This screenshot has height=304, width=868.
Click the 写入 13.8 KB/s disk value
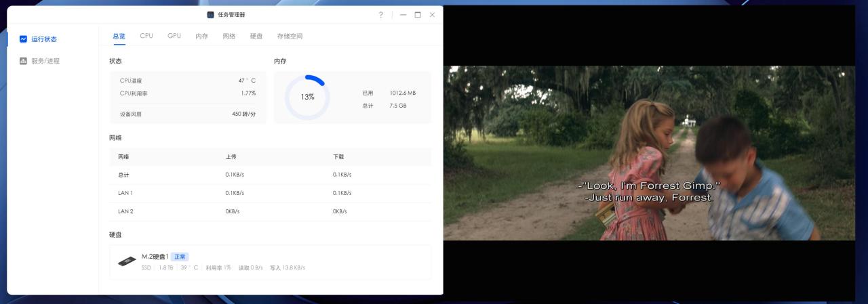pos(288,267)
